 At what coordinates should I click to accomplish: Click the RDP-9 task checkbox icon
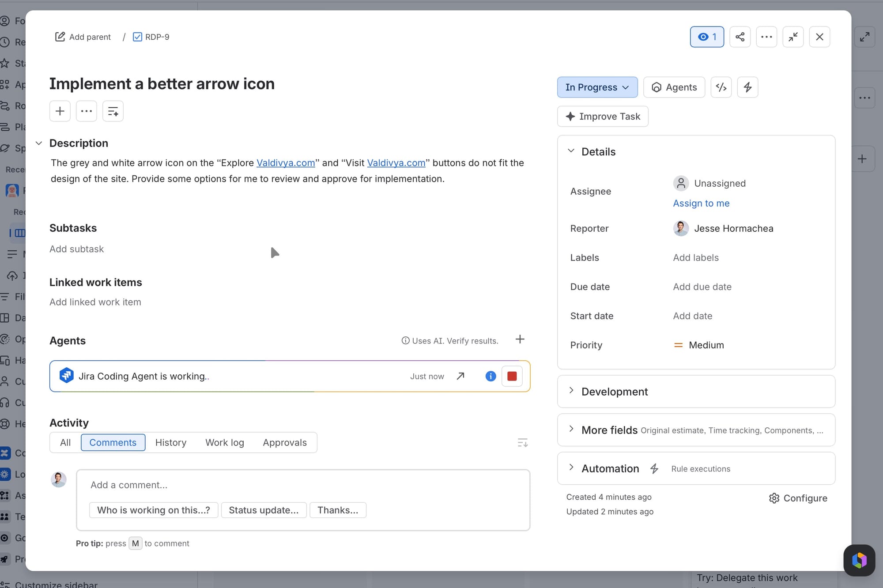(137, 37)
